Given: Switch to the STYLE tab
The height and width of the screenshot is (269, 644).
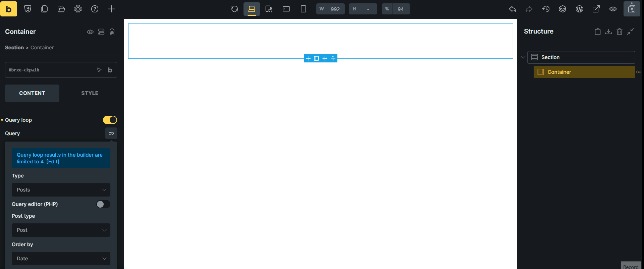Looking at the screenshot, I should click(90, 93).
